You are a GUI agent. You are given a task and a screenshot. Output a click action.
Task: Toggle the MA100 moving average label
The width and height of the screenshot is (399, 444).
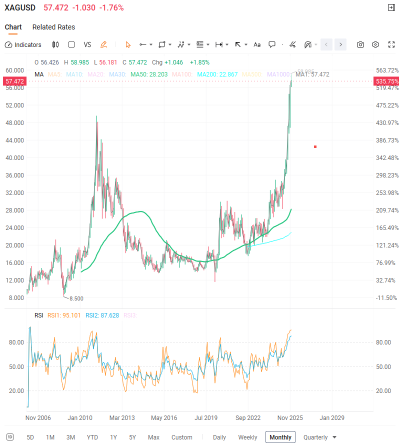tap(182, 74)
